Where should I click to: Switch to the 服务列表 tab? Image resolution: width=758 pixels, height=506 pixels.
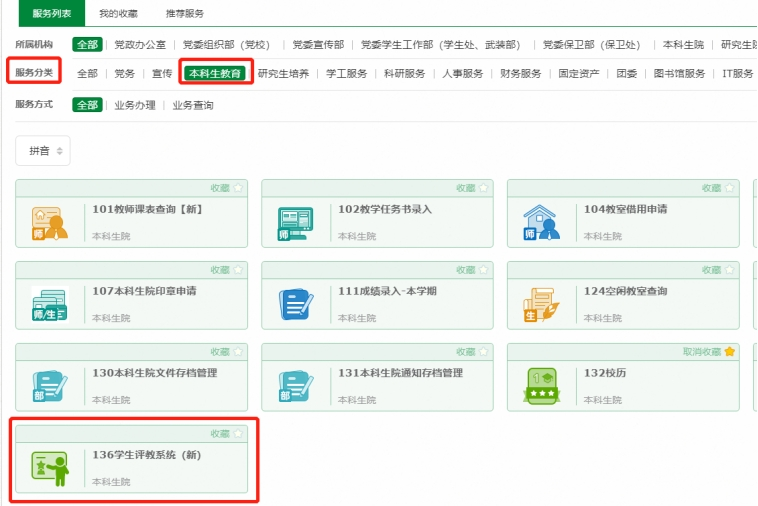click(x=52, y=14)
